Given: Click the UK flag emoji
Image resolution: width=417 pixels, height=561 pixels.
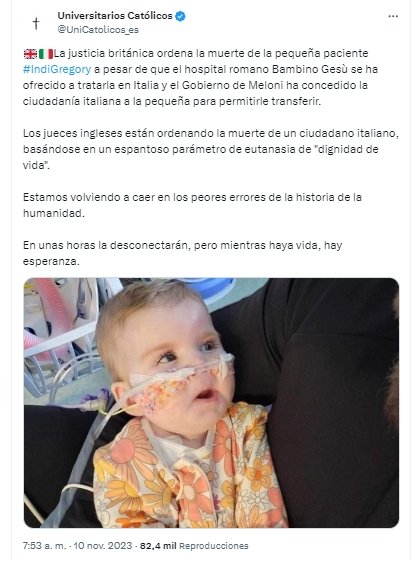Looking at the screenshot, I should tap(30, 54).
